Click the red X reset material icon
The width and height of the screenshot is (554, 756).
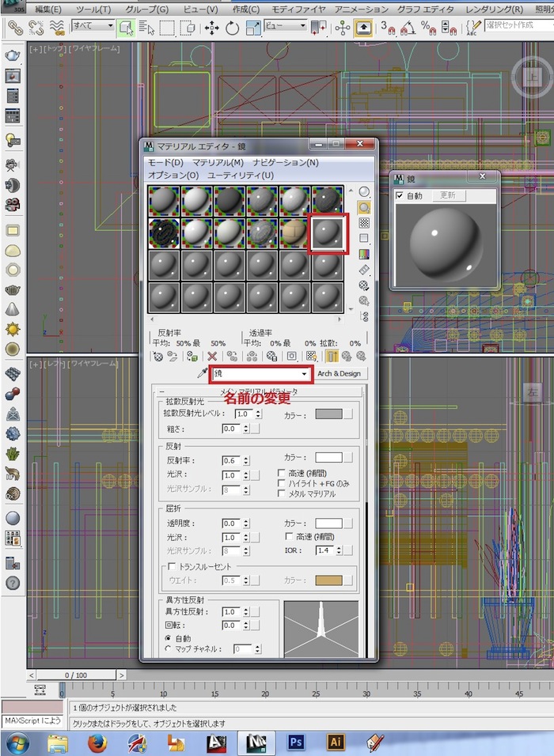click(212, 356)
